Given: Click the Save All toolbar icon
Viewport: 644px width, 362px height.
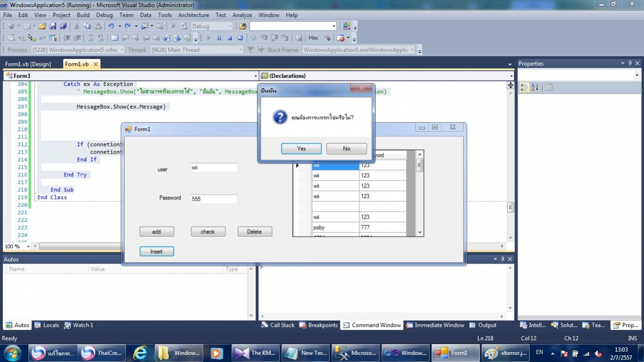Looking at the screenshot, I should (63, 26).
